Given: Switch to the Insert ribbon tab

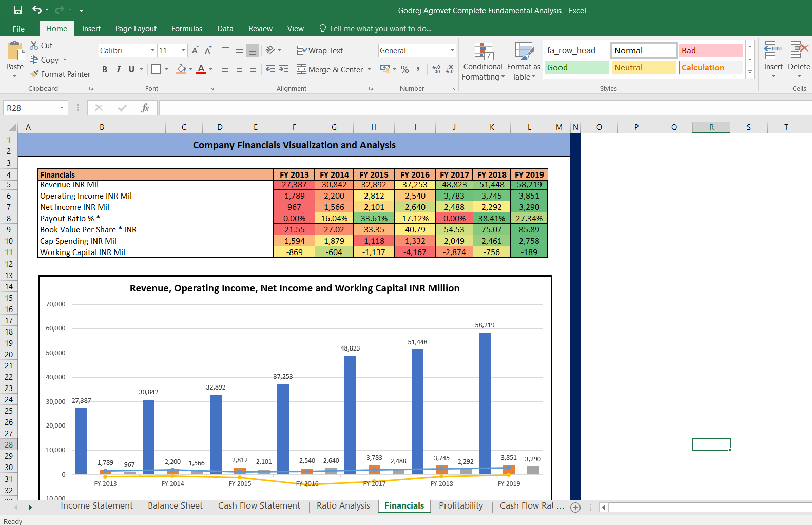Looking at the screenshot, I should point(91,29).
